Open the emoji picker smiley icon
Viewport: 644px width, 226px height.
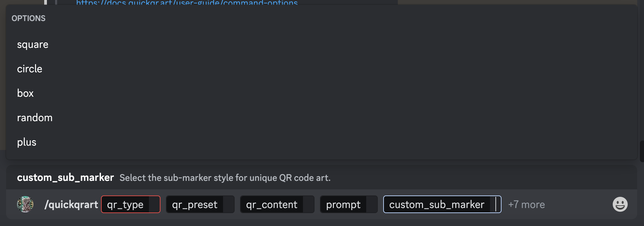tap(620, 204)
